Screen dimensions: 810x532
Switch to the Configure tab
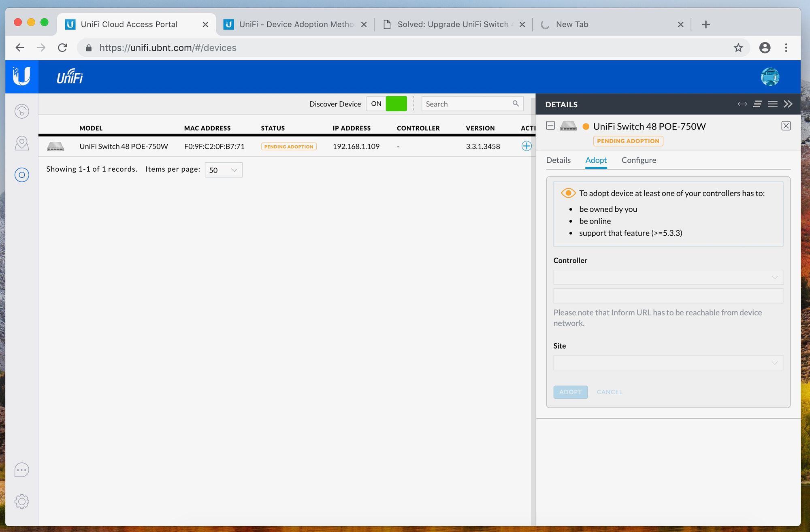pos(639,160)
